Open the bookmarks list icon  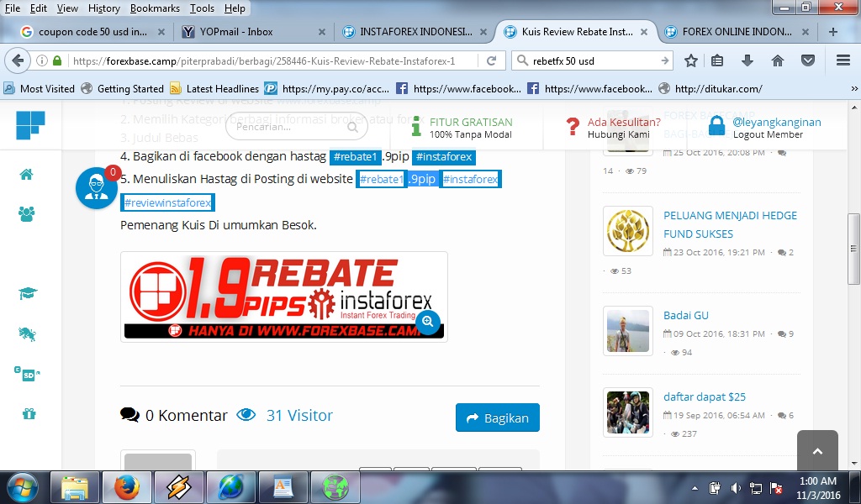717,60
